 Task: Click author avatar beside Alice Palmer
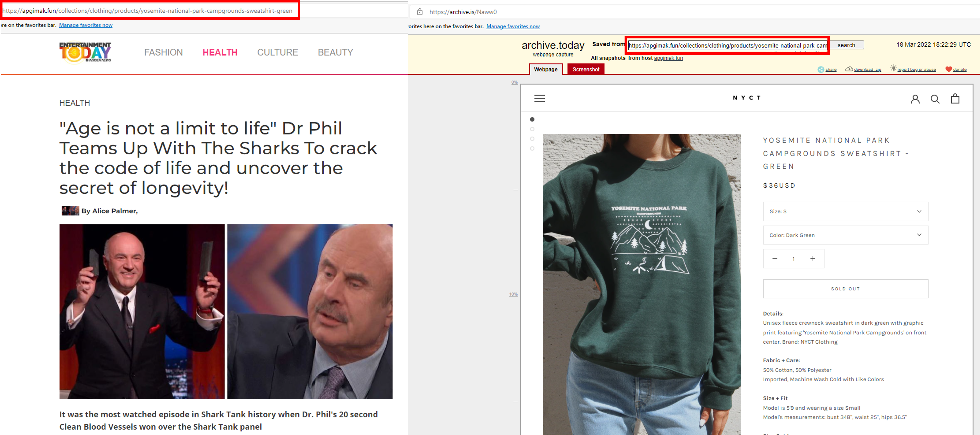coord(70,211)
